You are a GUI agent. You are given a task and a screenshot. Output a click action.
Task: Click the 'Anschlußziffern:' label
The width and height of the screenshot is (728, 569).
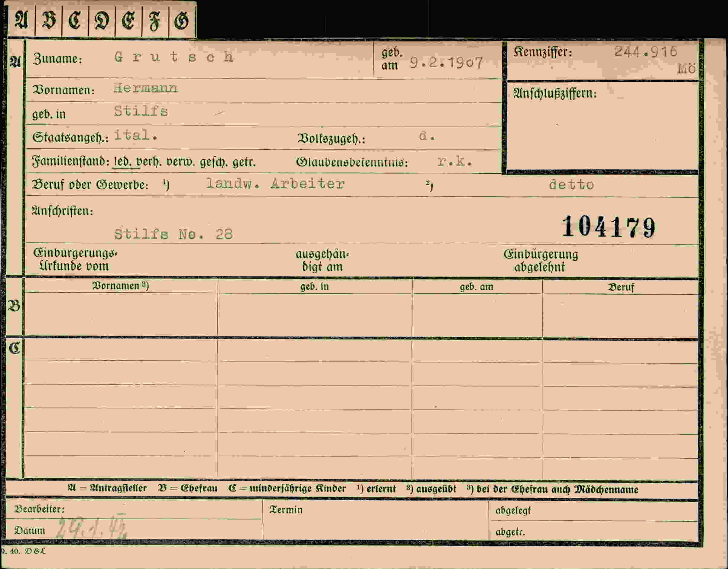555,93
